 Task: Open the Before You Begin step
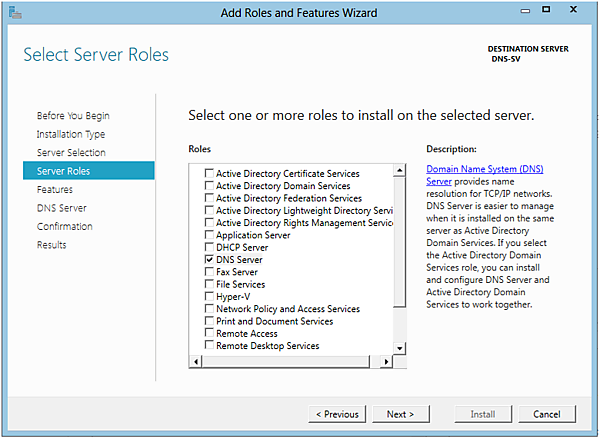[73, 116]
